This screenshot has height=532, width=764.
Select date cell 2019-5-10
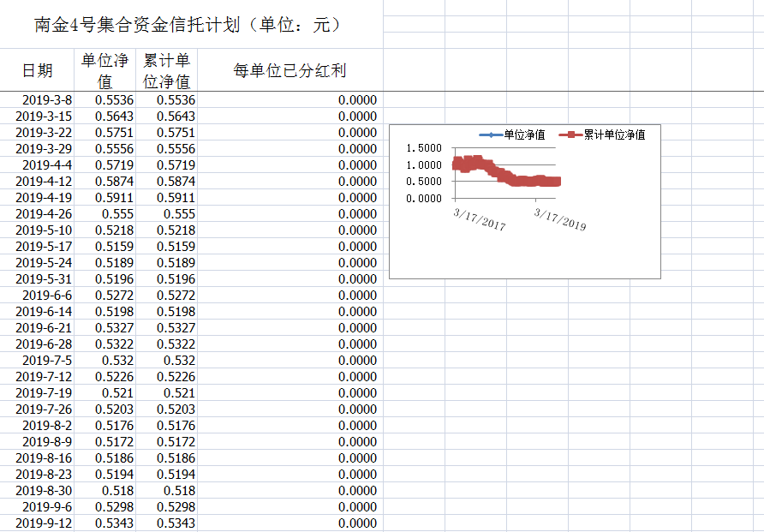(x=37, y=230)
